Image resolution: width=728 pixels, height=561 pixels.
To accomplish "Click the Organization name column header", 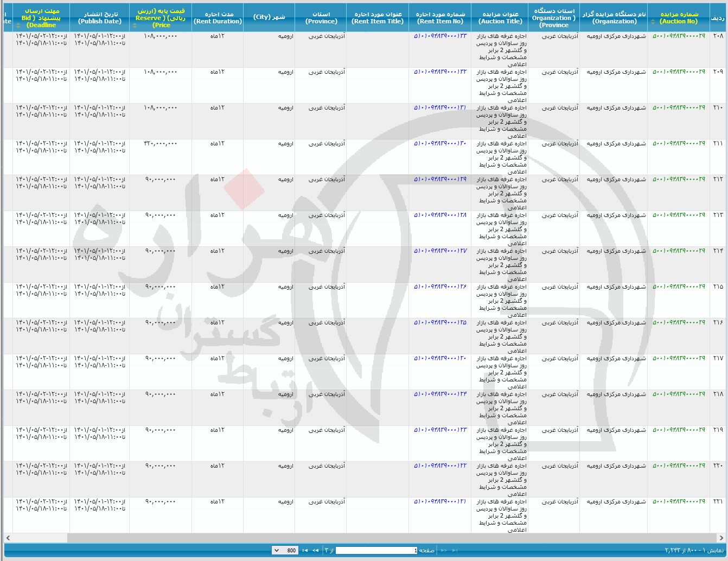I will pos(614,18).
